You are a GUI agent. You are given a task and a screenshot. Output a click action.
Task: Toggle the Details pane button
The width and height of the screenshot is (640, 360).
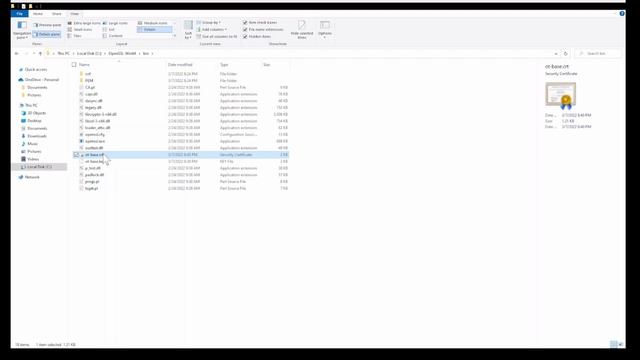(47, 34)
